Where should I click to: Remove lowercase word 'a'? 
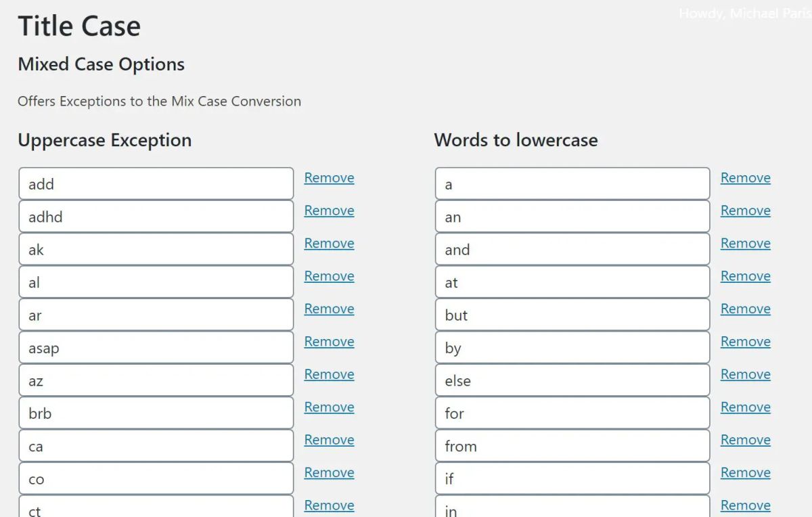pyautogui.click(x=745, y=178)
